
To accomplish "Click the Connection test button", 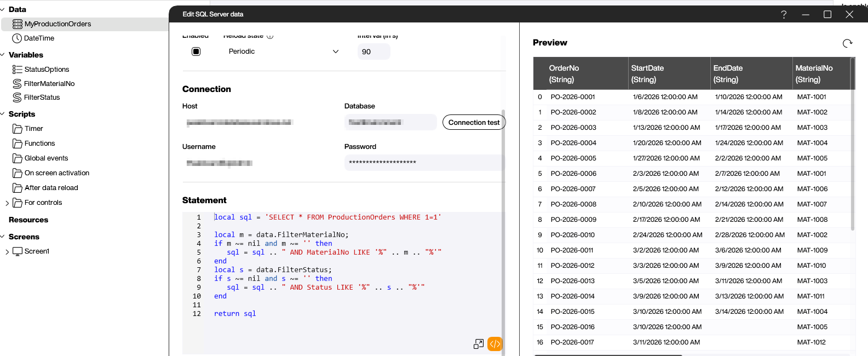I will 474,123.
